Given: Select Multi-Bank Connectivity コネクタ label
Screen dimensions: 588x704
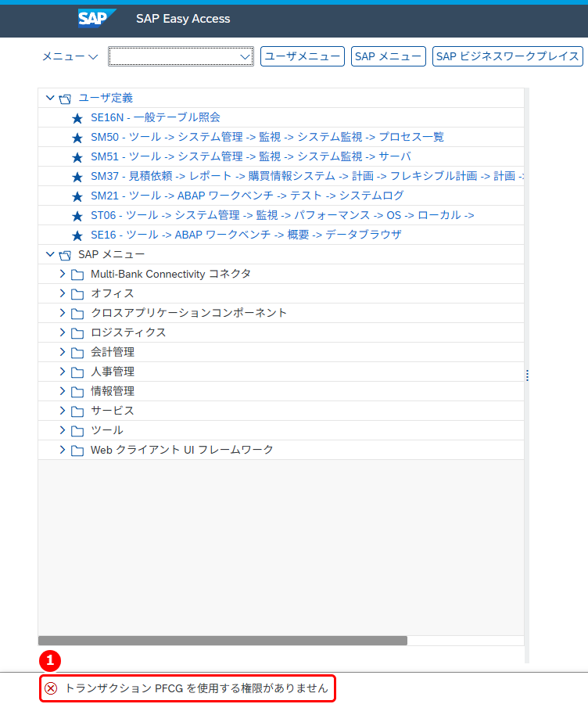Looking at the screenshot, I should coord(170,274).
